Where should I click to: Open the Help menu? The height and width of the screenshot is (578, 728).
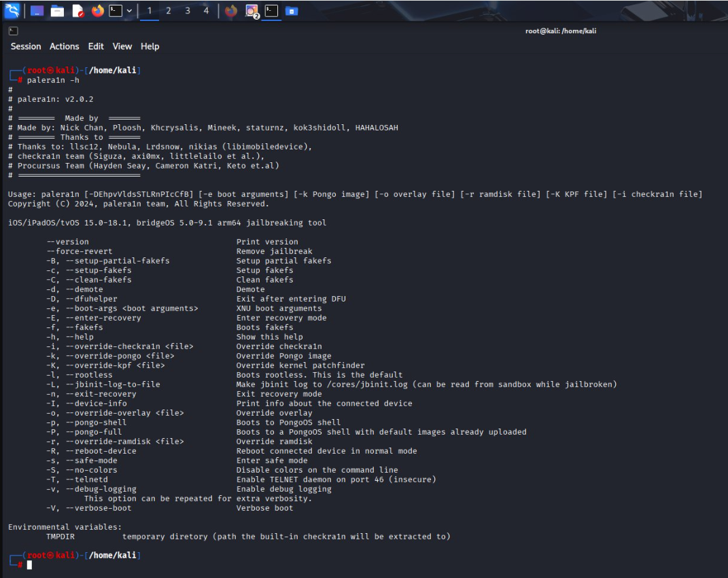coord(150,46)
